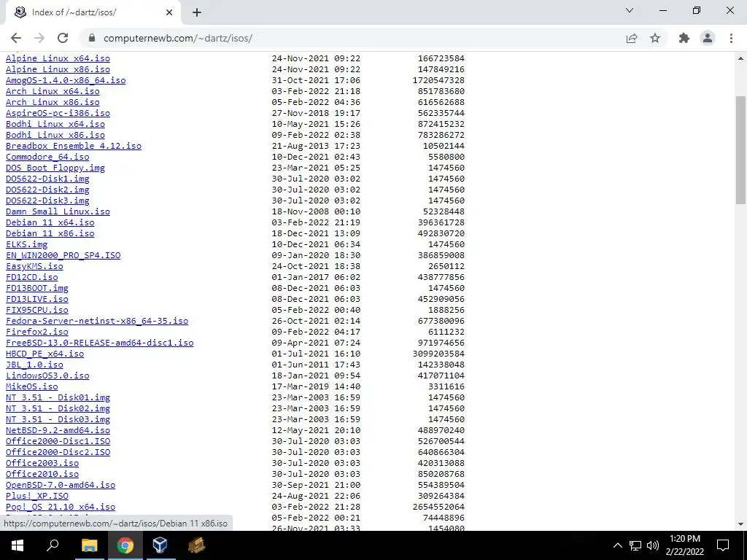Open the Extensions puzzle icon
This screenshot has height=560, width=747.
[684, 38]
